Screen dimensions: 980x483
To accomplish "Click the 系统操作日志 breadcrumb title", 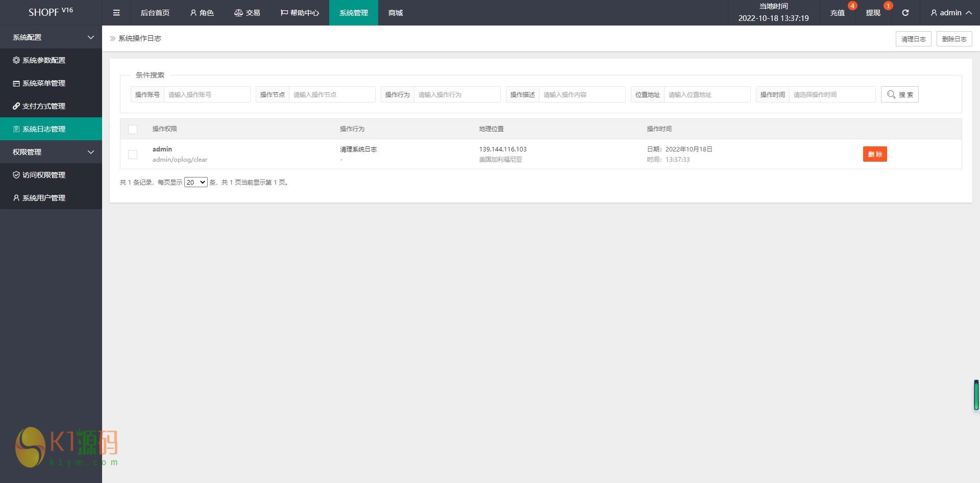I will pos(140,38).
